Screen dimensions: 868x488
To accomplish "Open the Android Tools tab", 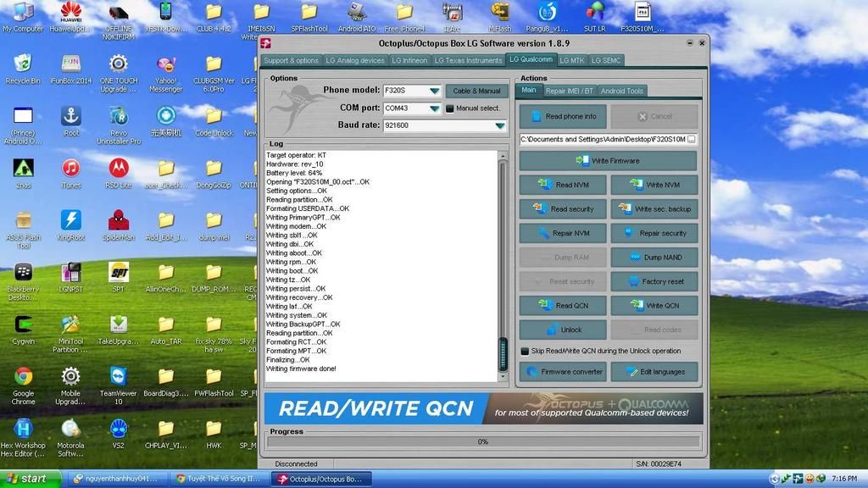I will 621,91.
